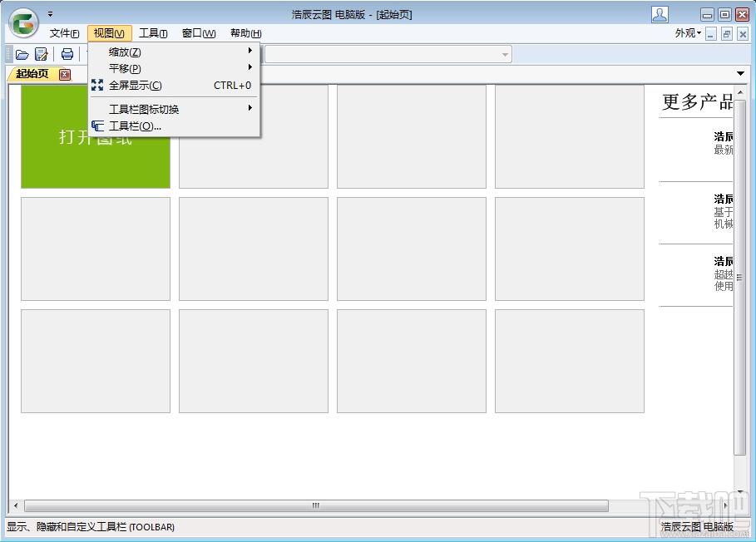This screenshot has width=756, height=542.
Task: Open the tab list dropdown arrow
Action: click(x=740, y=74)
